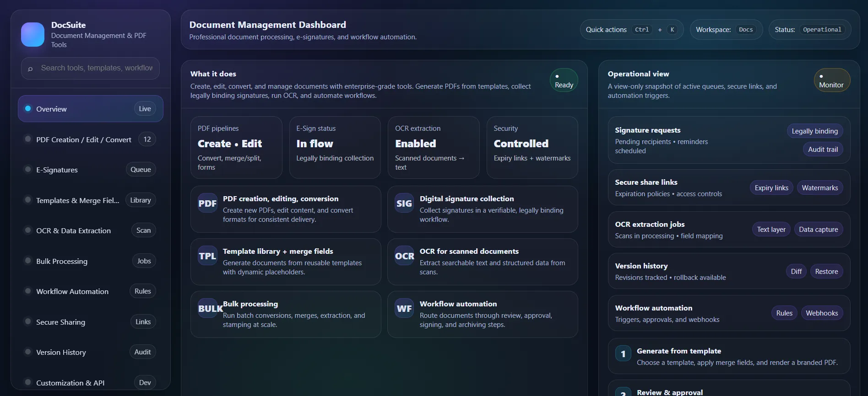The image size is (868, 396).
Task: Click the Queue badge
Action: click(141, 170)
